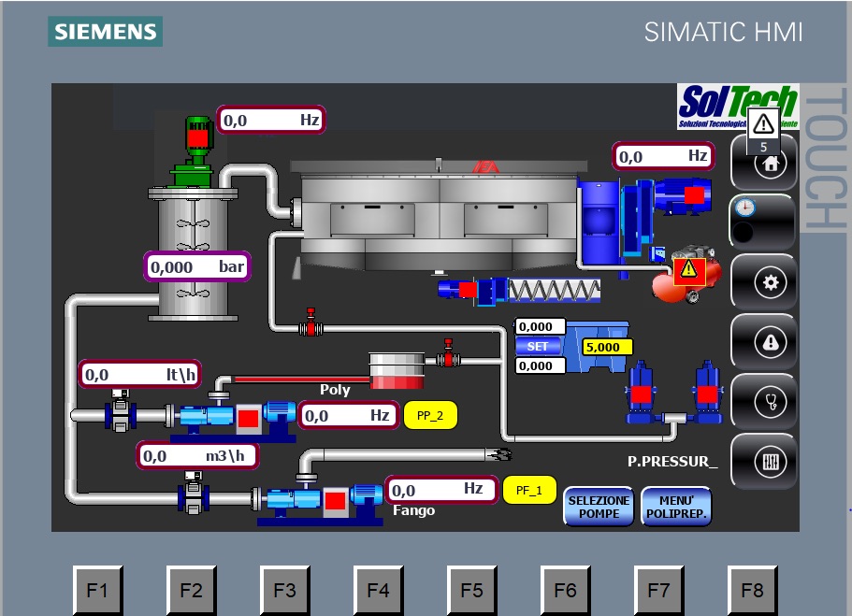Click the F6 function key
This screenshot has width=852, height=616.
pos(565,591)
